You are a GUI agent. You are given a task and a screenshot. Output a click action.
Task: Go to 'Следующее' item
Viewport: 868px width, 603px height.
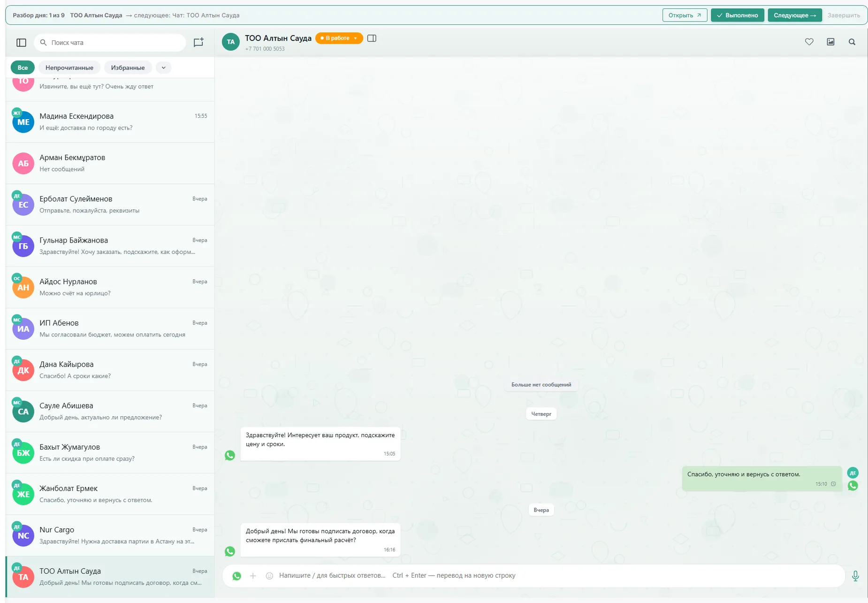pos(794,15)
